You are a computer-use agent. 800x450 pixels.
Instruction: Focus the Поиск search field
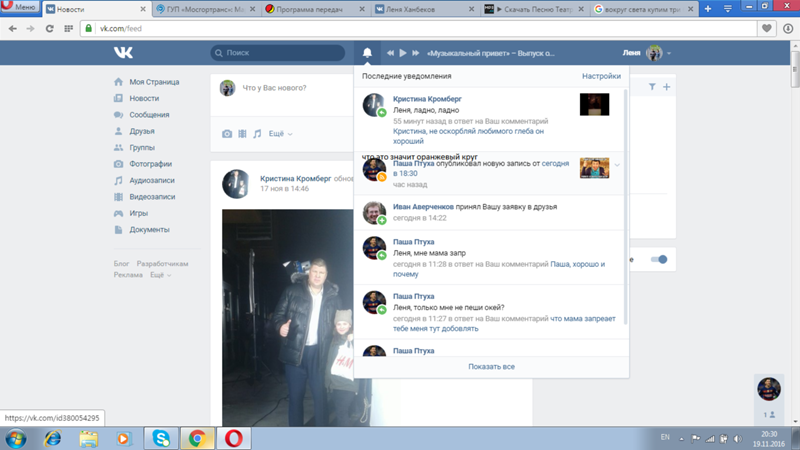tap(278, 53)
